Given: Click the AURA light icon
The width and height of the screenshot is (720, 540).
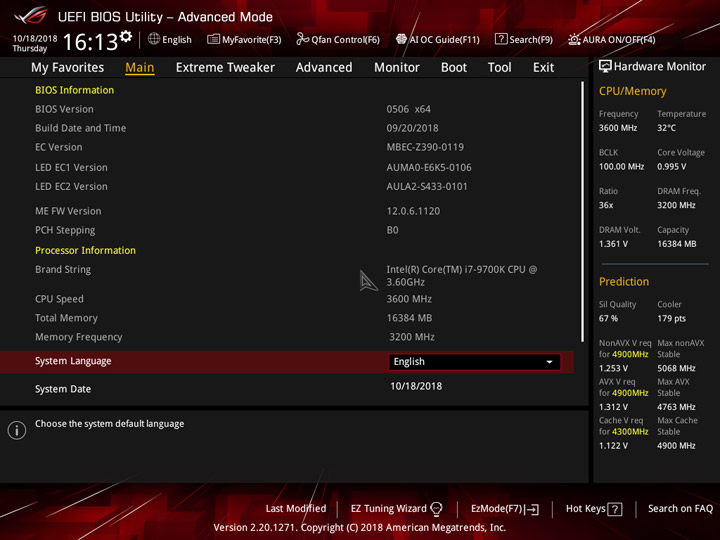Looking at the screenshot, I should click(x=574, y=39).
